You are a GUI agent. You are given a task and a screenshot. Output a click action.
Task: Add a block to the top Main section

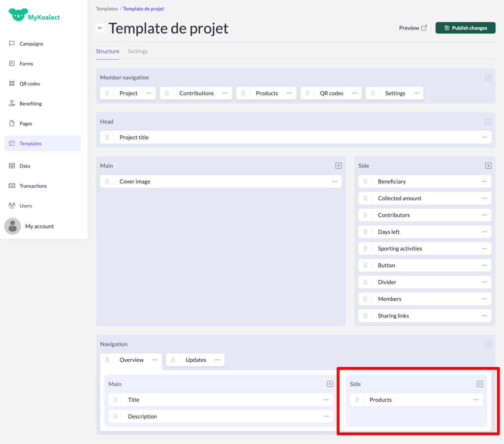point(338,166)
